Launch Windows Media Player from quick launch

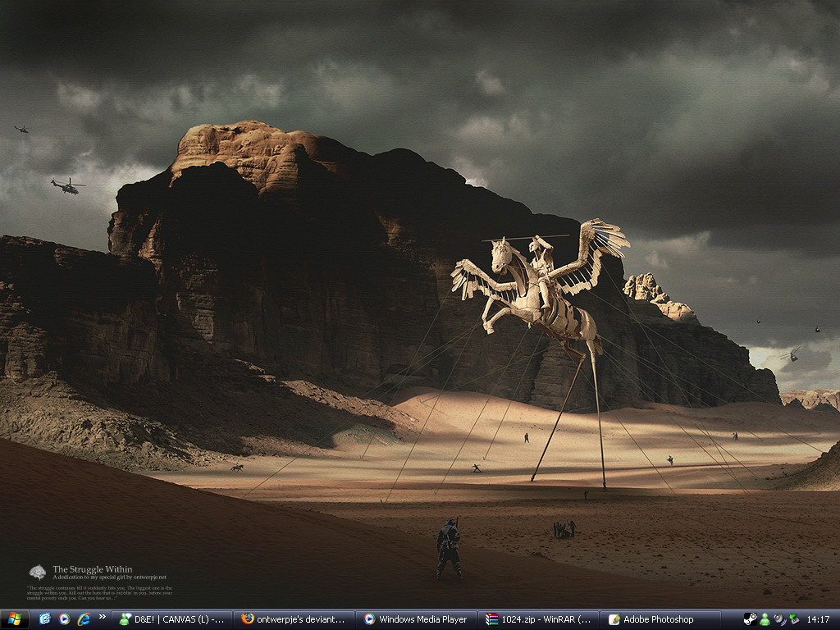[64, 619]
